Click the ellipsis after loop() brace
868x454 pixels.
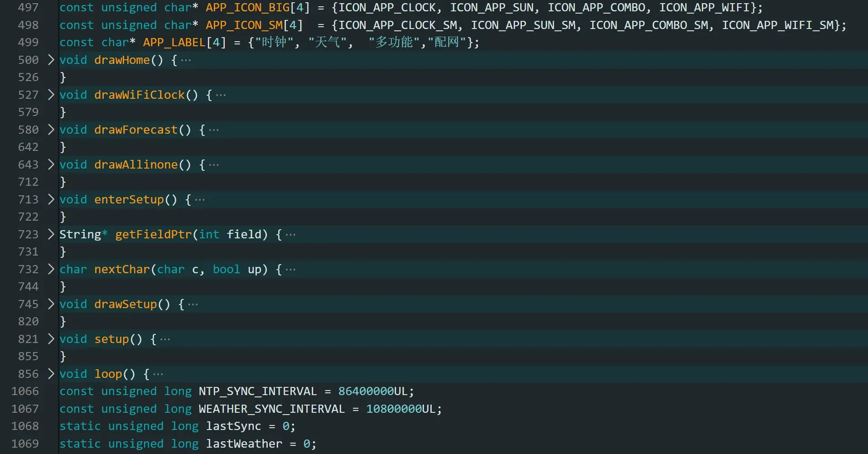158,374
